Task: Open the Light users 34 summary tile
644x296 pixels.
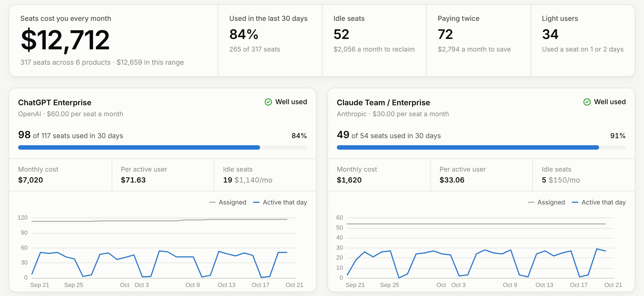Action: point(583,41)
